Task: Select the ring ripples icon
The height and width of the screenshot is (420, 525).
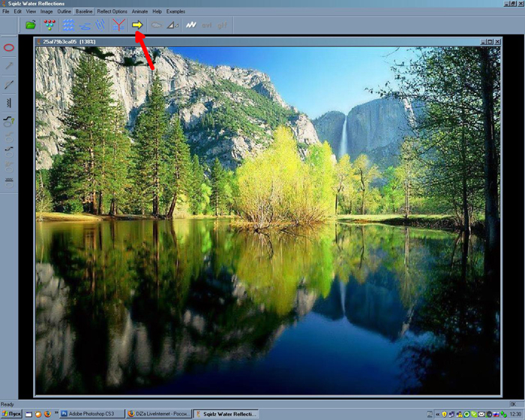Action: [x=85, y=25]
